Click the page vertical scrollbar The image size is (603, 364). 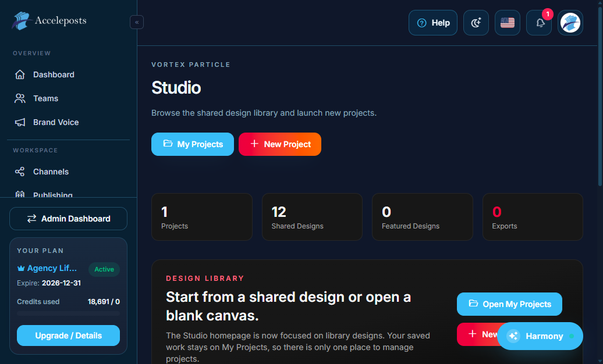[x=600, y=96]
